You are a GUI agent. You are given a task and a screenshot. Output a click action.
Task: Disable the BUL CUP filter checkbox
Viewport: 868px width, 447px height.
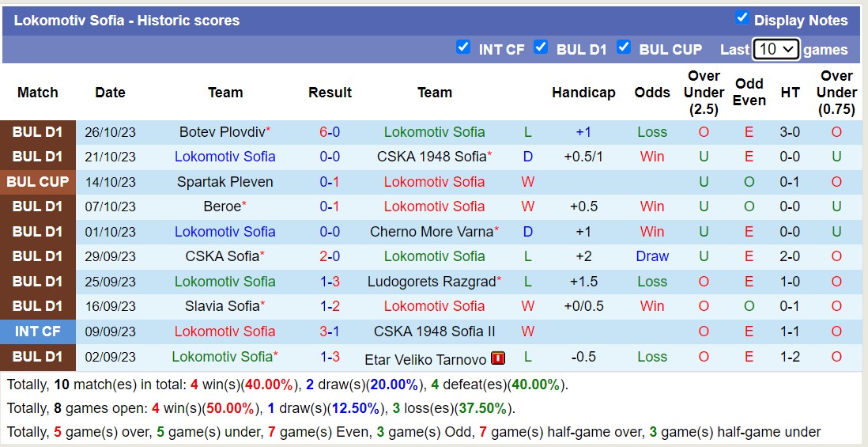624,47
